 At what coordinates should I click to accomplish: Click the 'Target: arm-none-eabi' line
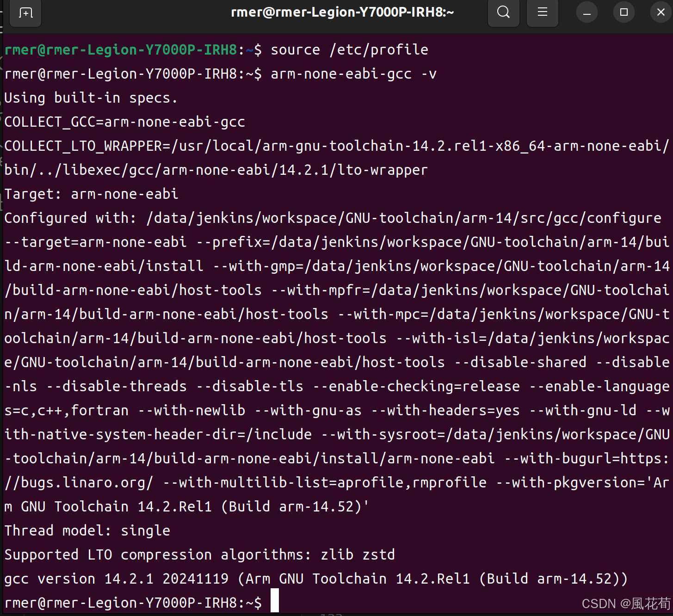[x=92, y=194]
